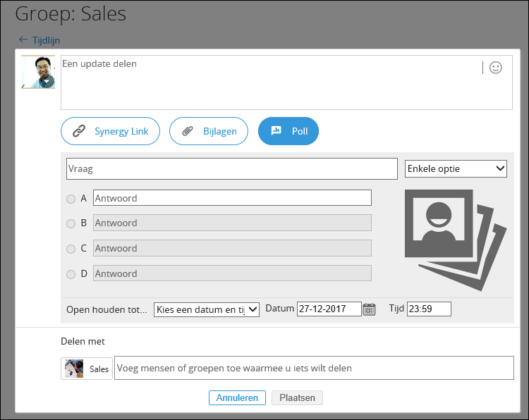Select radio button for answer D
The height and width of the screenshot is (420, 529).
[x=71, y=274]
